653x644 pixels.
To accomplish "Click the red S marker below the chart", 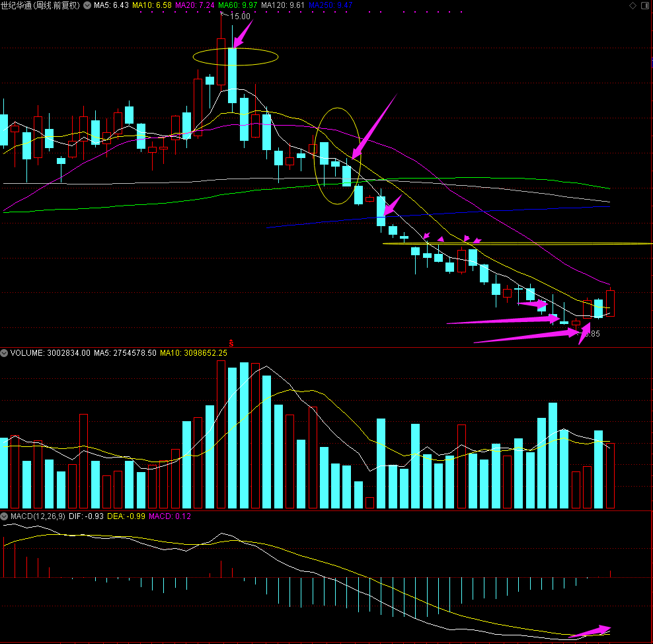I will [x=231, y=342].
